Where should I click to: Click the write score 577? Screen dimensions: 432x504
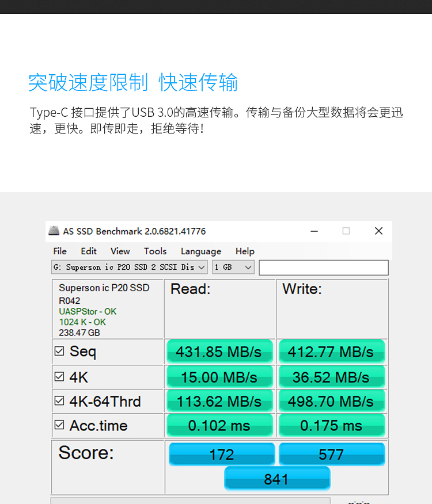(x=332, y=454)
